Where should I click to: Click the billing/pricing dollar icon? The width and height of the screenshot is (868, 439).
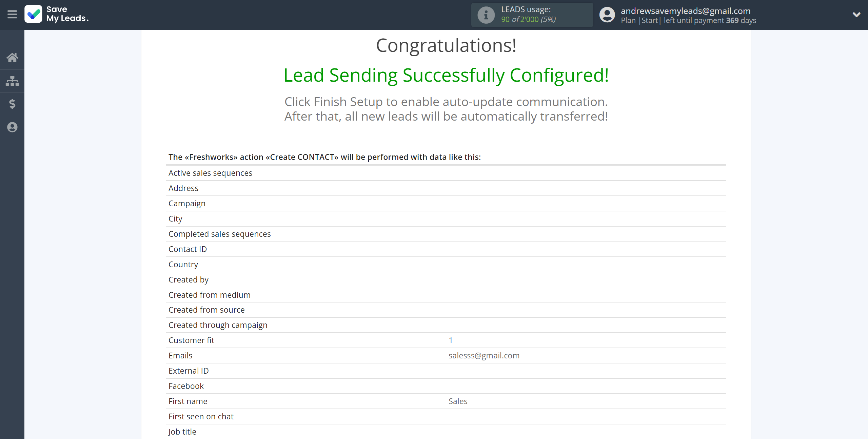[12, 103]
